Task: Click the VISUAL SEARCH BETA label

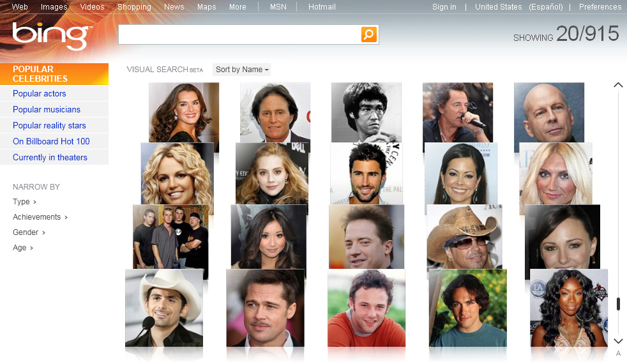Action: click(x=165, y=70)
